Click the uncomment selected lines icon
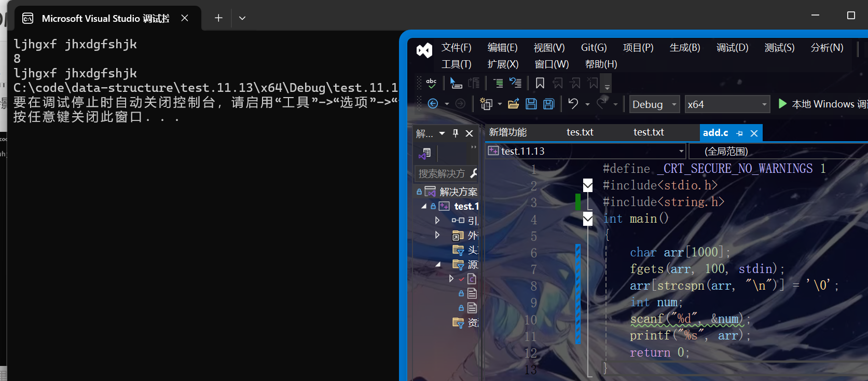 (515, 83)
